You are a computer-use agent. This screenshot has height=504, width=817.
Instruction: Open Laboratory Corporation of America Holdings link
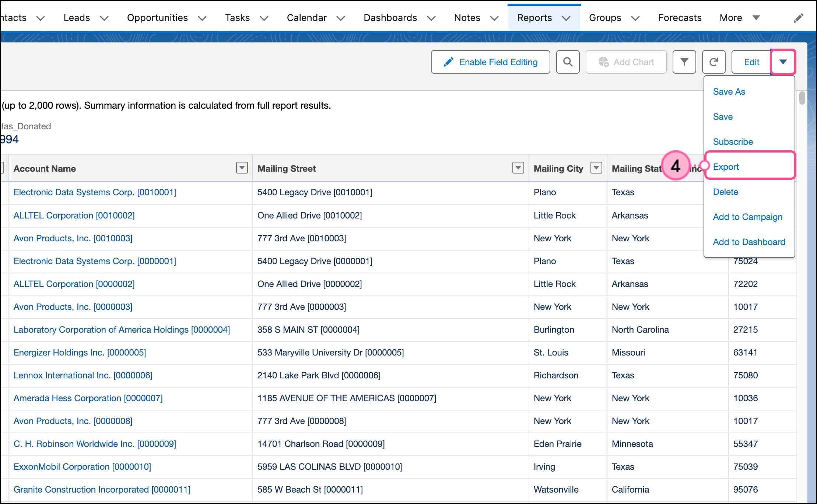(122, 329)
